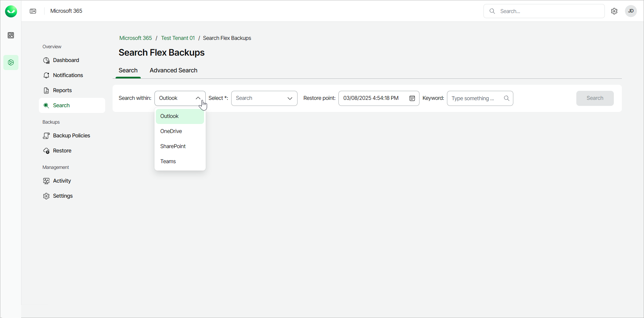Image resolution: width=644 pixels, height=318 pixels.
Task: Collapse the Search within dropdown chevron
Action: [198, 98]
